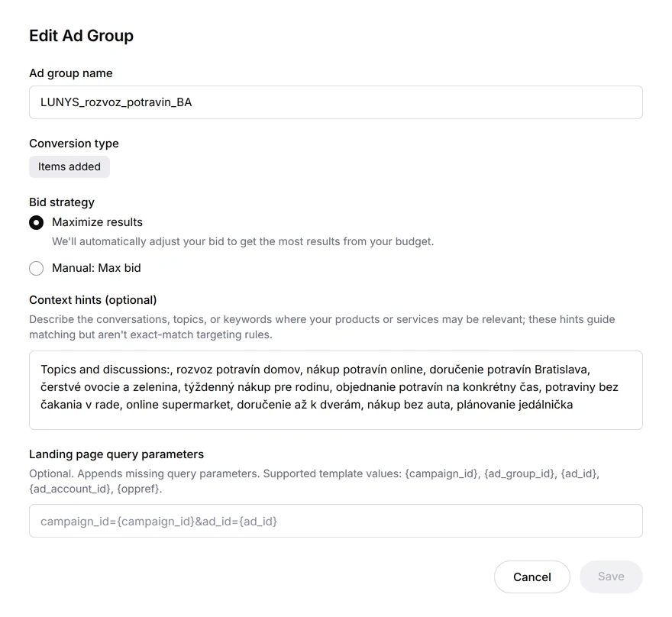Save the ad group changes
Screen dimensions: 672x617
(611, 577)
